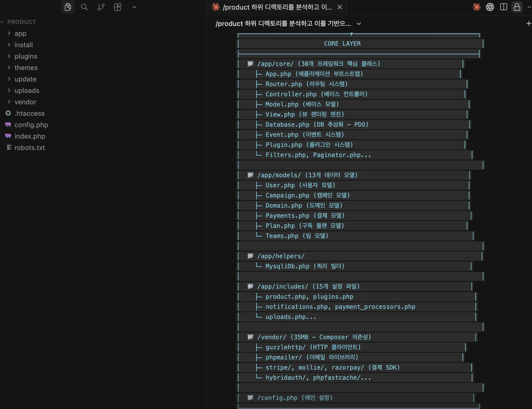Viewport: 532px width, 409px height.
Task: Click the folder icon beside /vendor/
Action: [250, 337]
